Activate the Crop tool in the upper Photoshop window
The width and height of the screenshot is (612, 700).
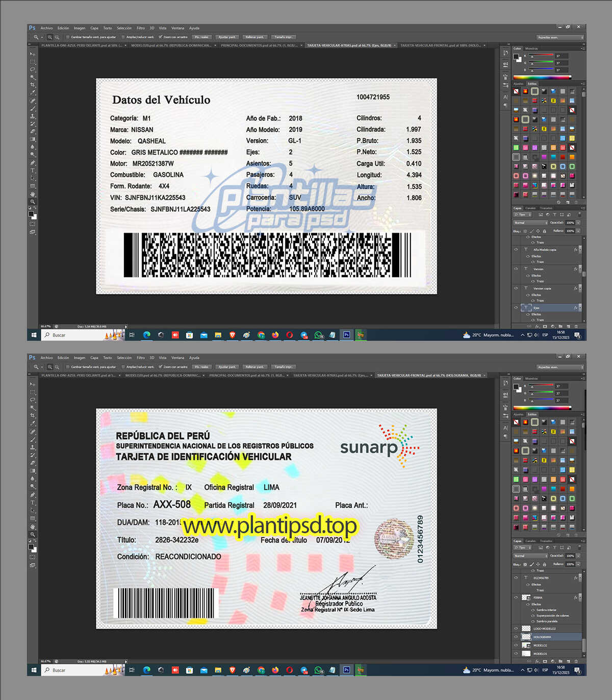[x=33, y=85]
